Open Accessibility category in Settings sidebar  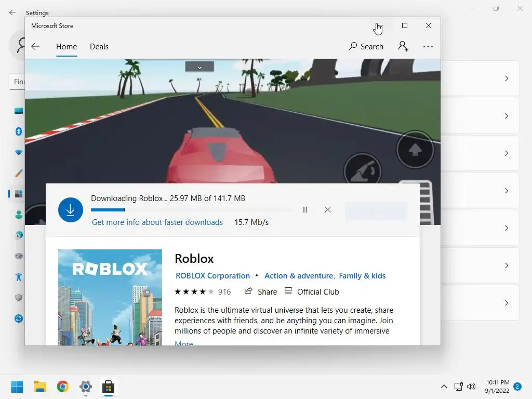pyautogui.click(x=19, y=277)
